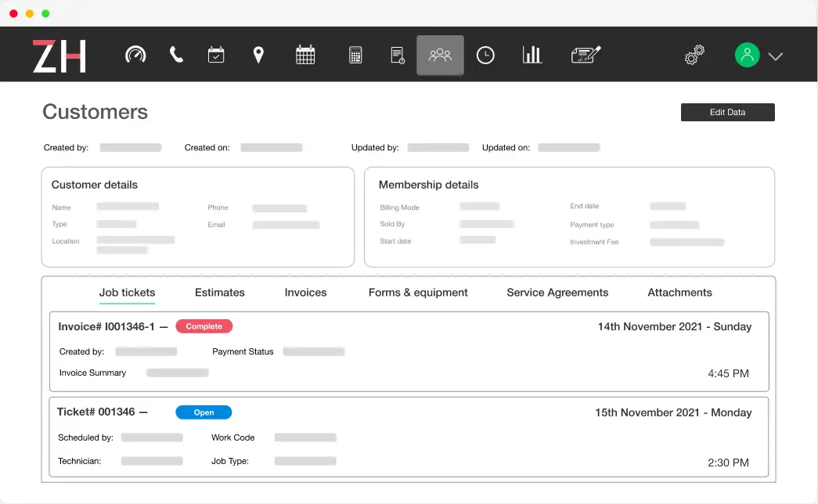Image resolution: width=818 pixels, height=504 pixels.
Task: Click the Edit Data button
Action: pyautogui.click(x=727, y=112)
